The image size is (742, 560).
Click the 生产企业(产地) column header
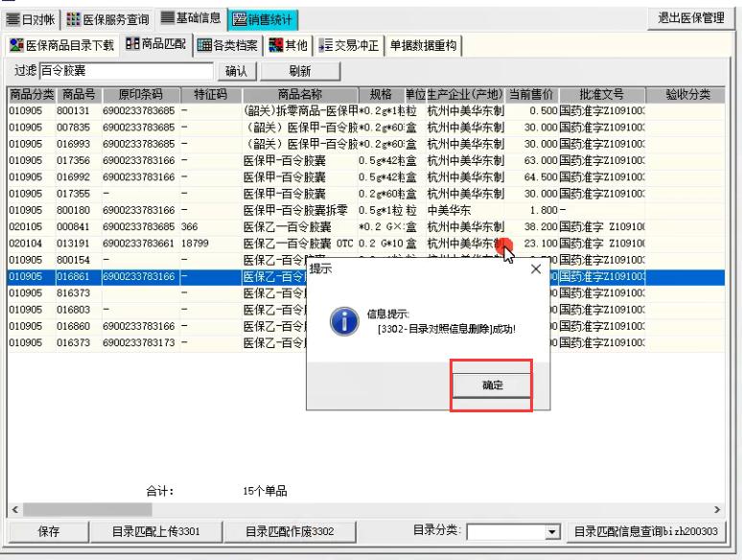point(465,95)
